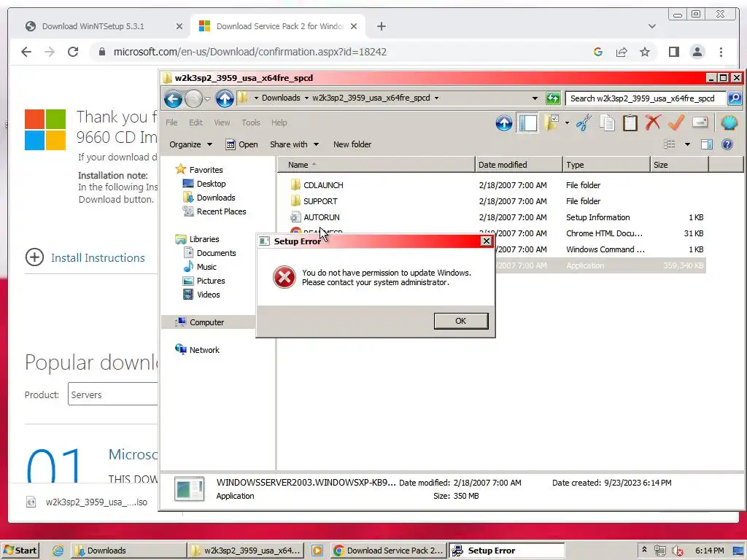Open recent pages dropdown beside Forward
The width and height of the screenshot is (747, 560).
tap(208, 99)
